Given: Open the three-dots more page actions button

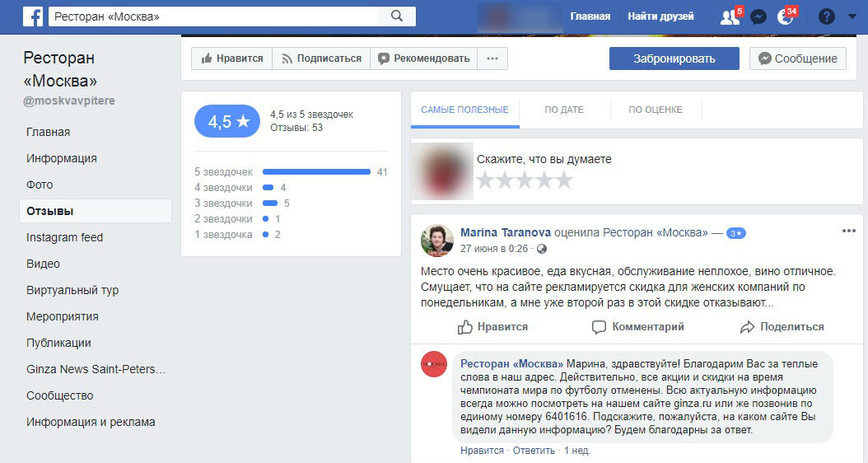Looking at the screenshot, I should [x=492, y=58].
